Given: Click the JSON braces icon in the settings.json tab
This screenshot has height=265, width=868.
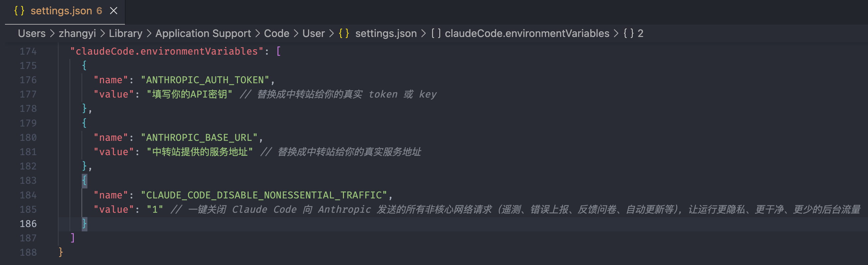Looking at the screenshot, I should coord(19,11).
